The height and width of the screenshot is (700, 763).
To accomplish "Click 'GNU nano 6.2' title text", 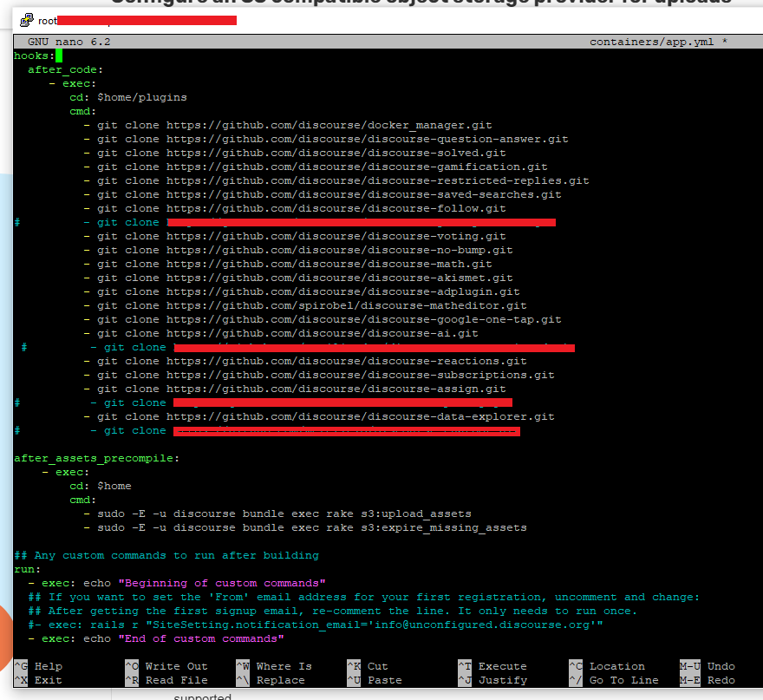I will [69, 42].
